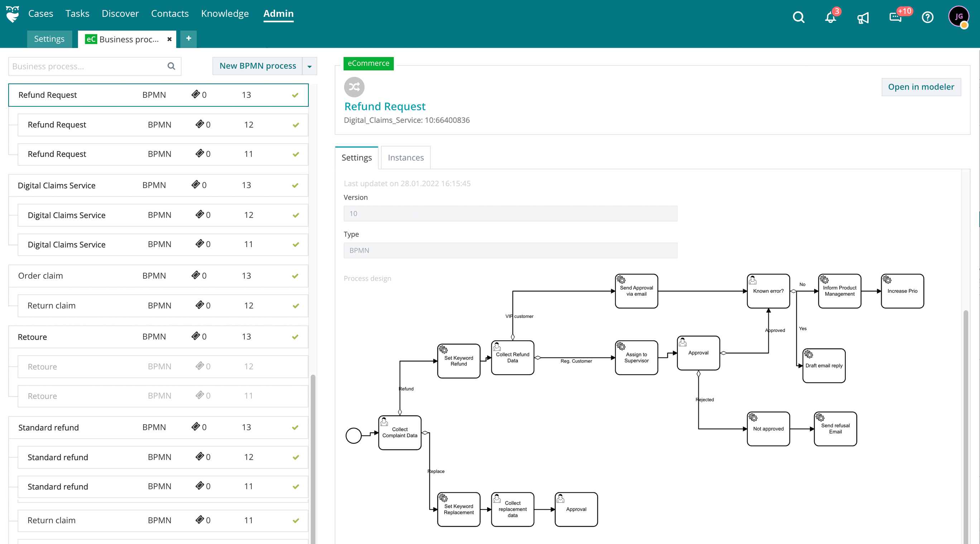The image size is (980, 544).
Task: Click the JG user avatar
Action: pos(958,16)
